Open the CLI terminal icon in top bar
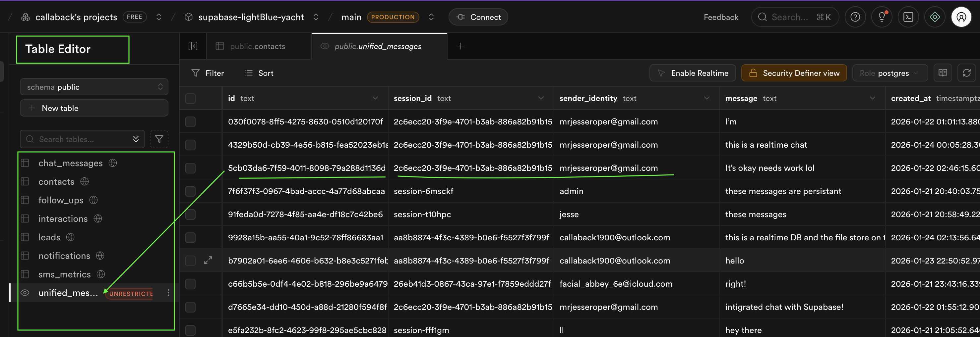980x337 pixels. tap(908, 17)
